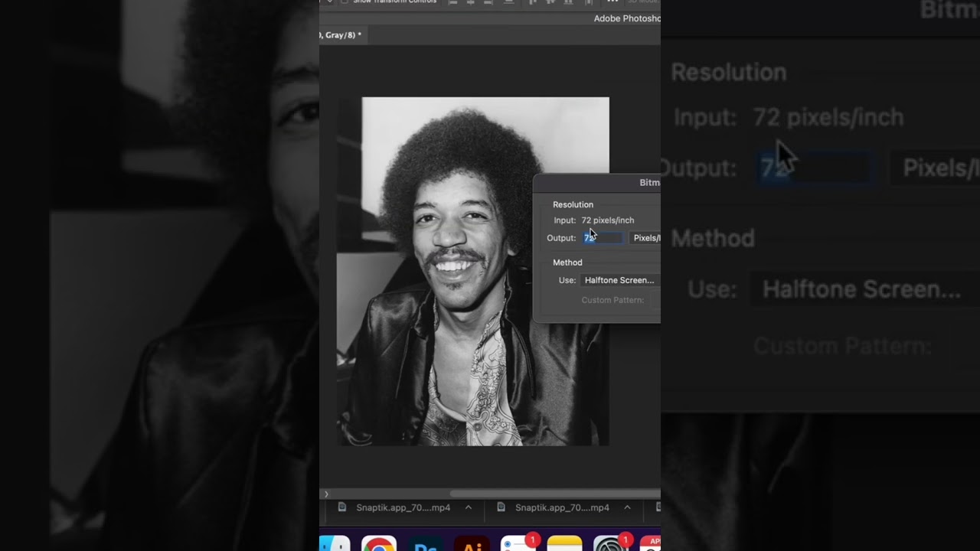Click the 'Resolution' section label
This screenshot has height=551, width=980.
click(x=573, y=204)
